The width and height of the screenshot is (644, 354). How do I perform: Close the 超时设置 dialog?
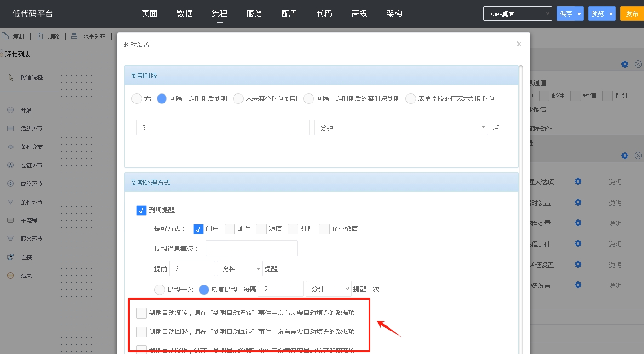click(x=519, y=44)
